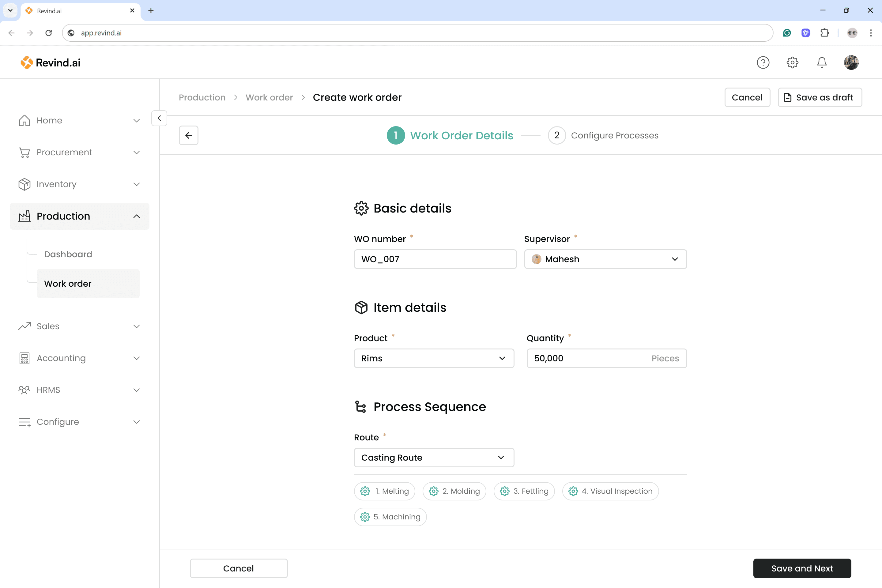Image resolution: width=882 pixels, height=588 pixels.
Task: Click the user profile avatar
Action: tap(851, 62)
